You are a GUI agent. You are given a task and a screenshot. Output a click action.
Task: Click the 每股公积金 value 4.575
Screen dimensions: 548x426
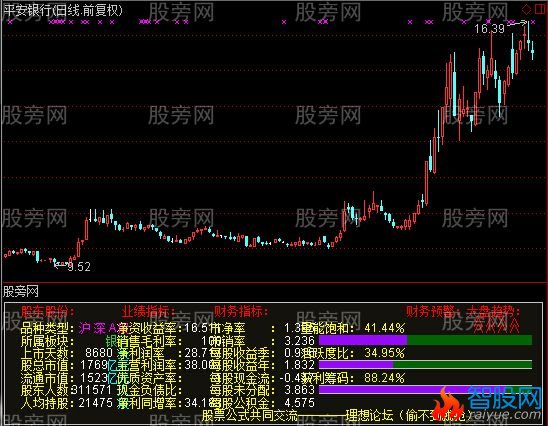click(299, 403)
